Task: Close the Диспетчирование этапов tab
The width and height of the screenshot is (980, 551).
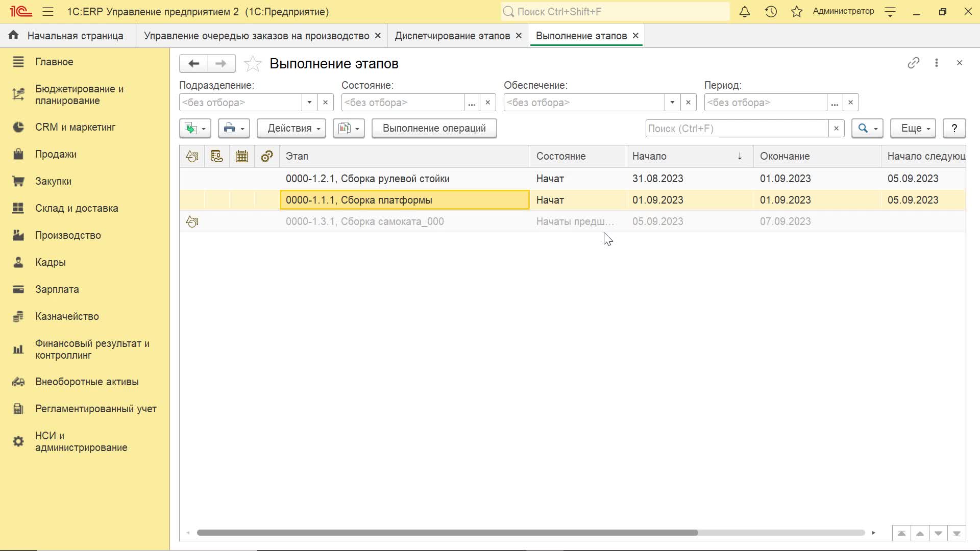Action: coord(519,36)
